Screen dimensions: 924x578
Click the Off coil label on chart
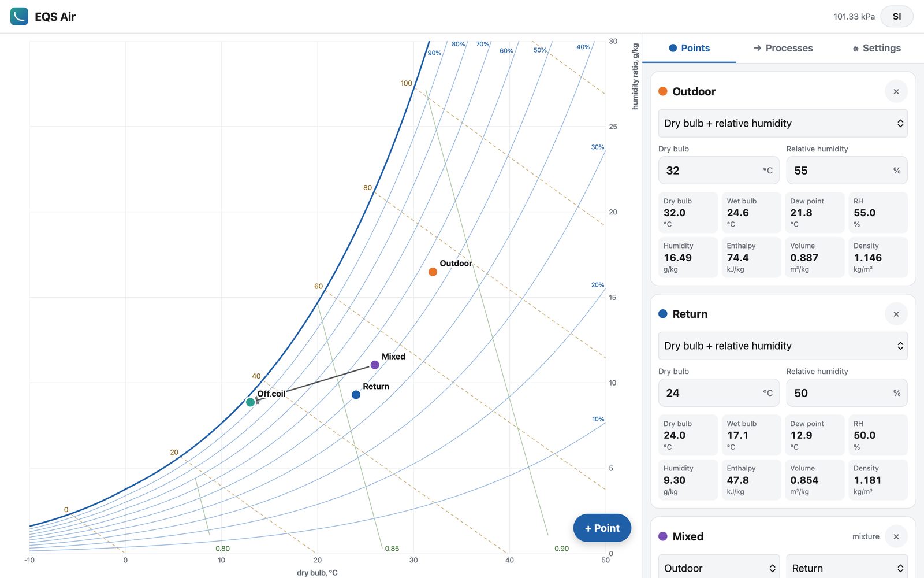pos(271,394)
